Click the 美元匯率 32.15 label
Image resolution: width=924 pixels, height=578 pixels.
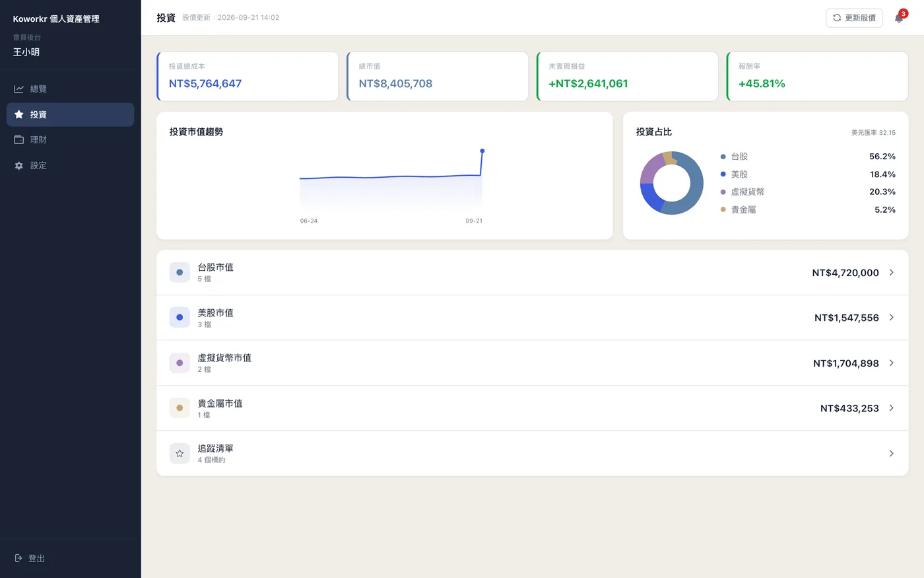pos(873,133)
